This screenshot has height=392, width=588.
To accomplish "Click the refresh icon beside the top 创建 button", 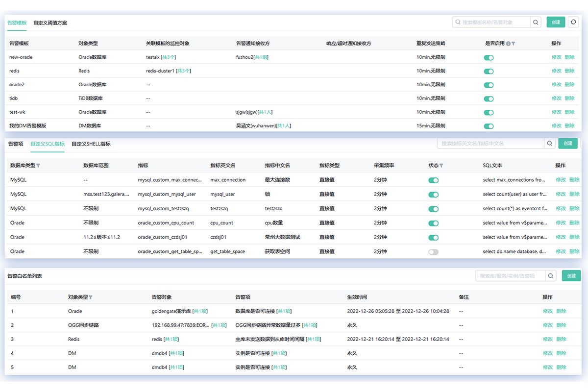I will 573,22.
